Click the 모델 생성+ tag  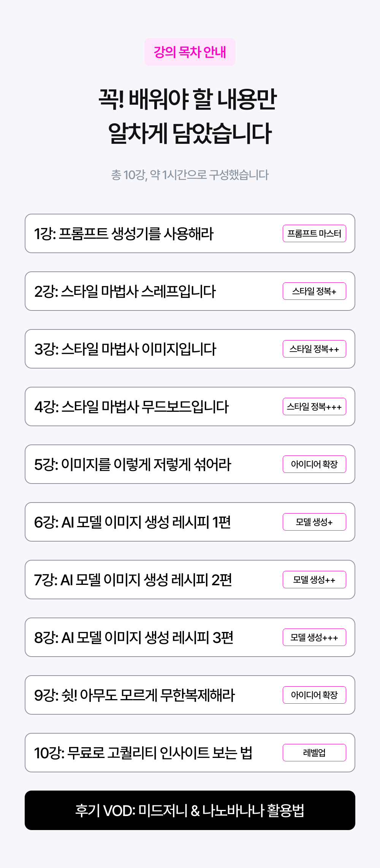coord(314,522)
